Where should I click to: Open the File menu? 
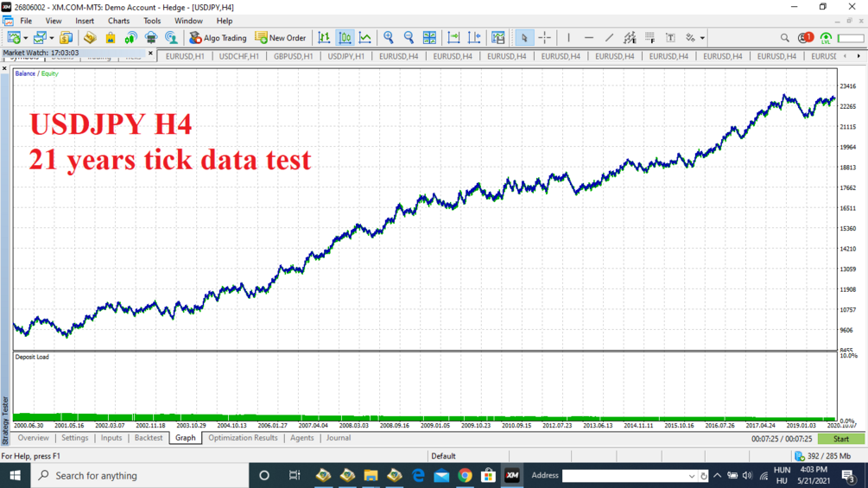[x=26, y=21]
